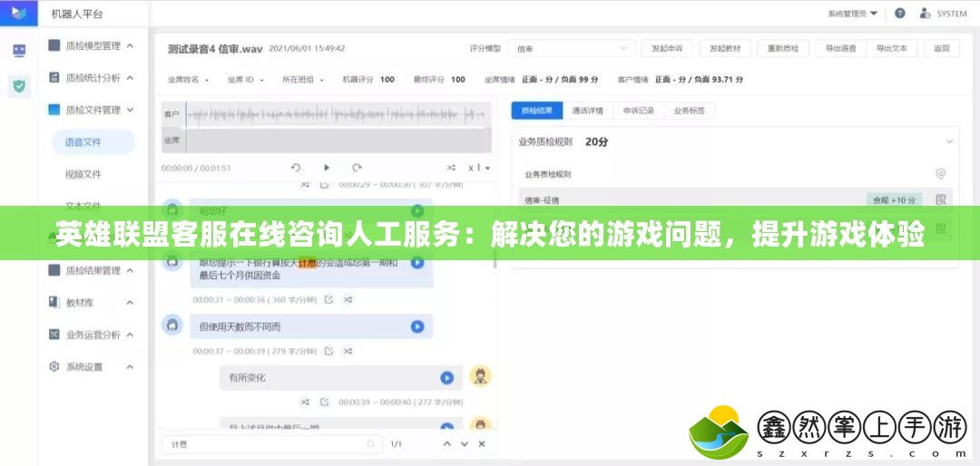Switch to the 业务标签 tab

(689, 111)
